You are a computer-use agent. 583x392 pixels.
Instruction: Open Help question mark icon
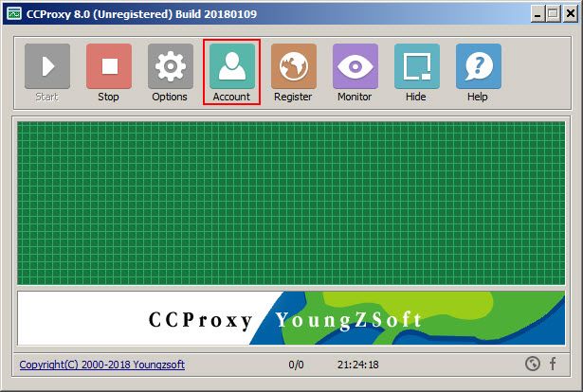pos(478,72)
